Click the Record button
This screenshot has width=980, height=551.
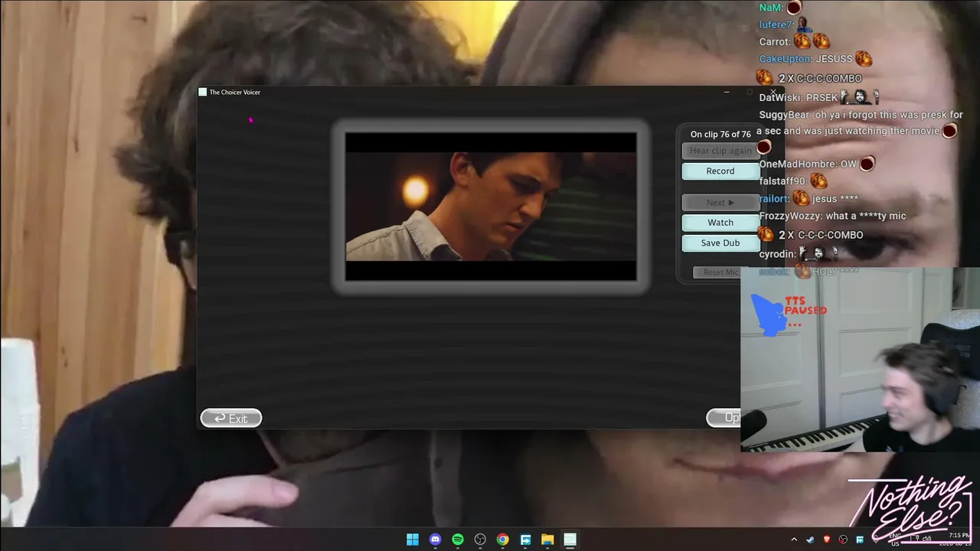[720, 171]
